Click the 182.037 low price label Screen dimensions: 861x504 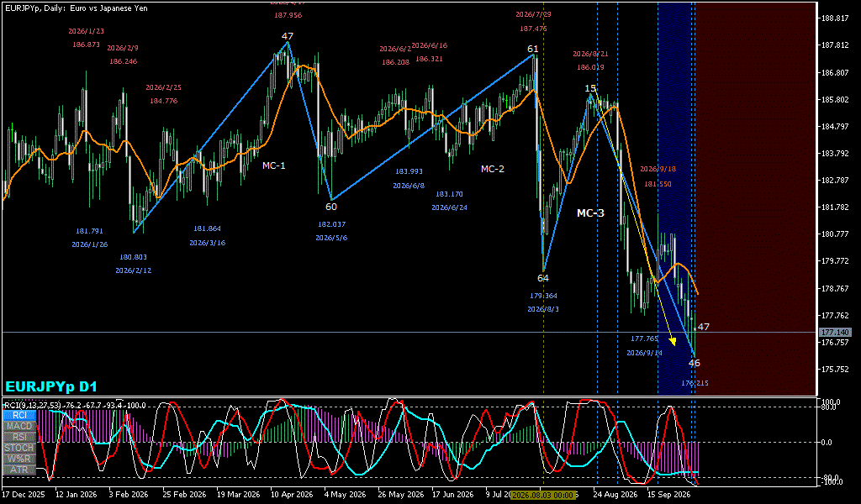point(331,224)
